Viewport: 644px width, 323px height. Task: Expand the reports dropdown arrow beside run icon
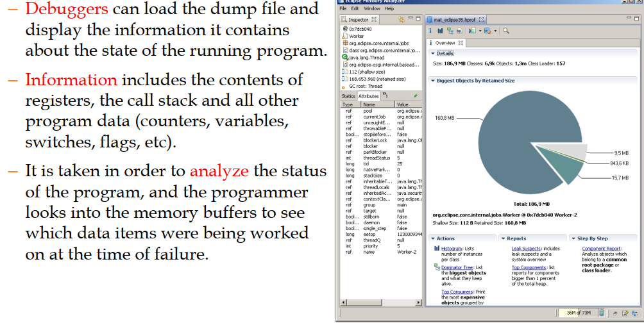pos(480,31)
